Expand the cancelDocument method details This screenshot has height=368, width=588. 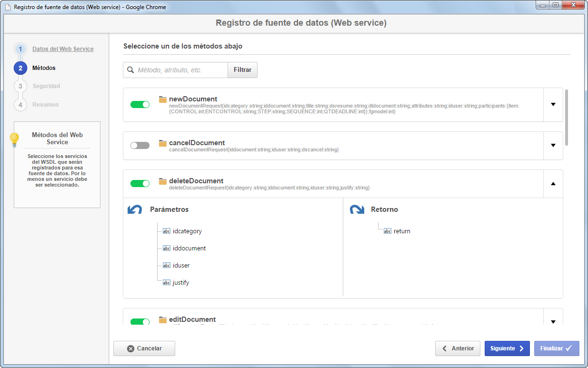coord(553,145)
